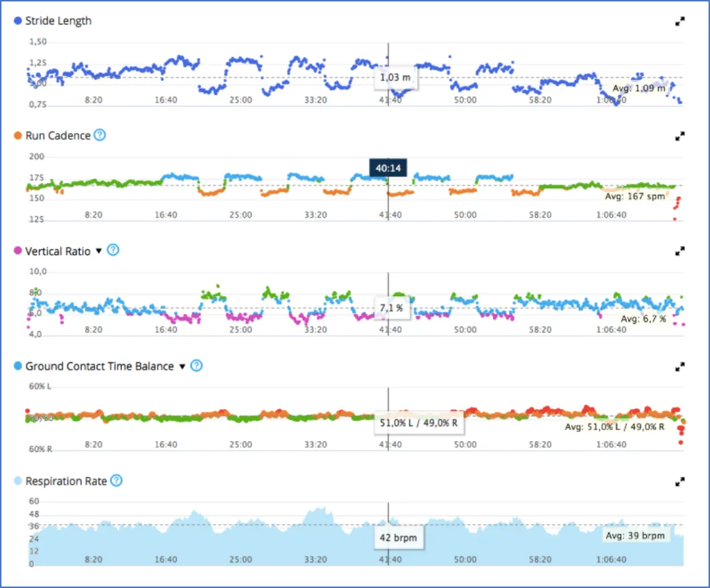This screenshot has width=710, height=588.
Task: Expand the Run Cadence chart to fullscreen
Action: pos(679,136)
